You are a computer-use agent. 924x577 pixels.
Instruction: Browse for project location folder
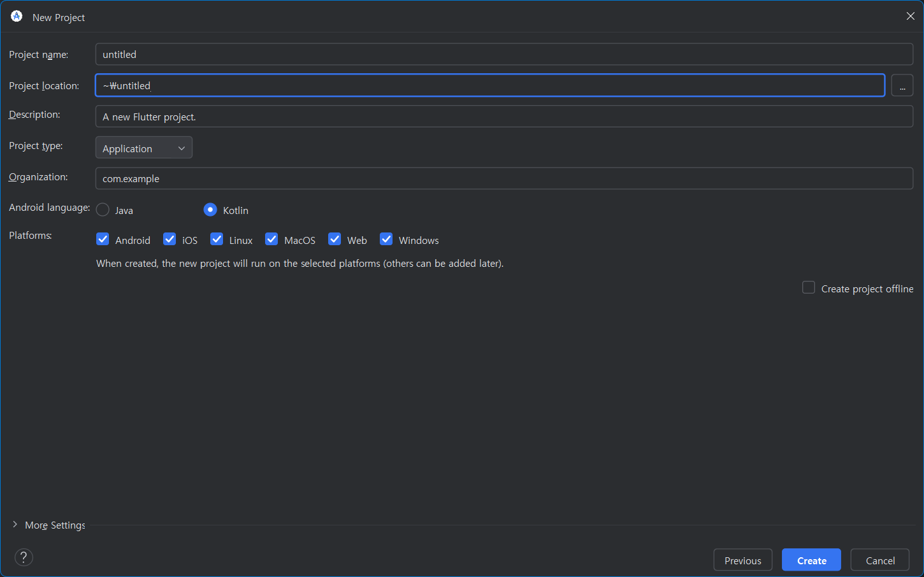tap(902, 85)
